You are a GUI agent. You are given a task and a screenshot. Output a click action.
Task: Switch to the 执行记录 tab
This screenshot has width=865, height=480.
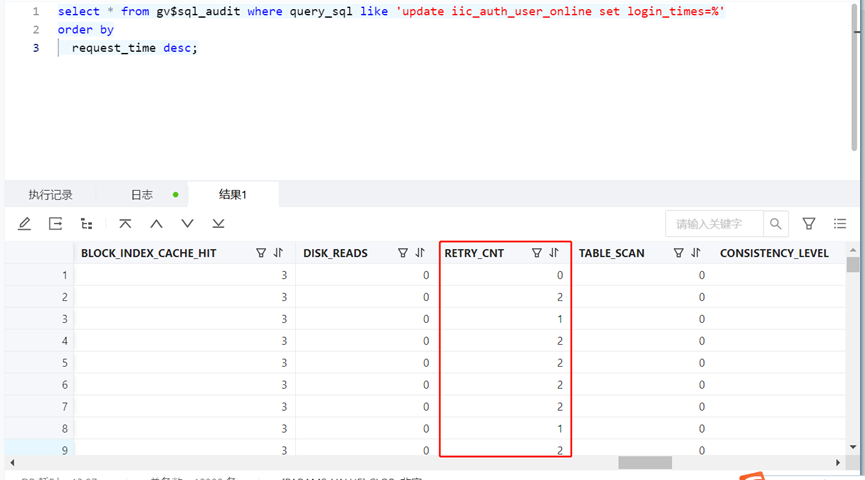click(50, 195)
